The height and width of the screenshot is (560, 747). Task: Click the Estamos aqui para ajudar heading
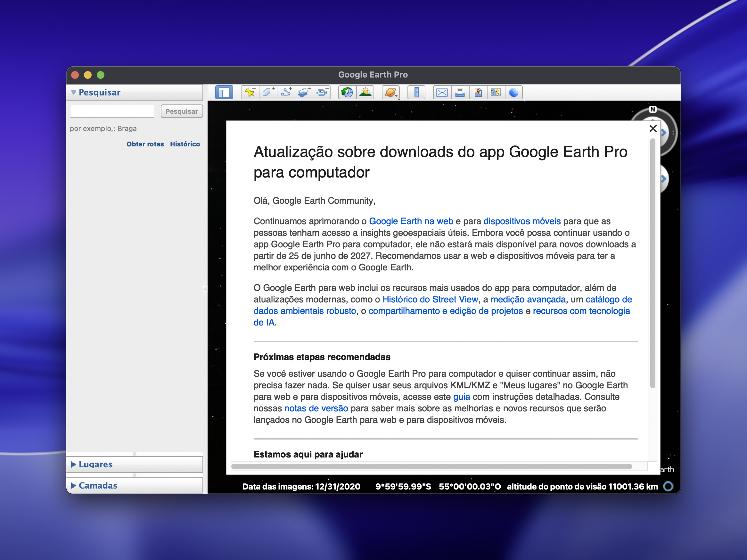(308, 454)
